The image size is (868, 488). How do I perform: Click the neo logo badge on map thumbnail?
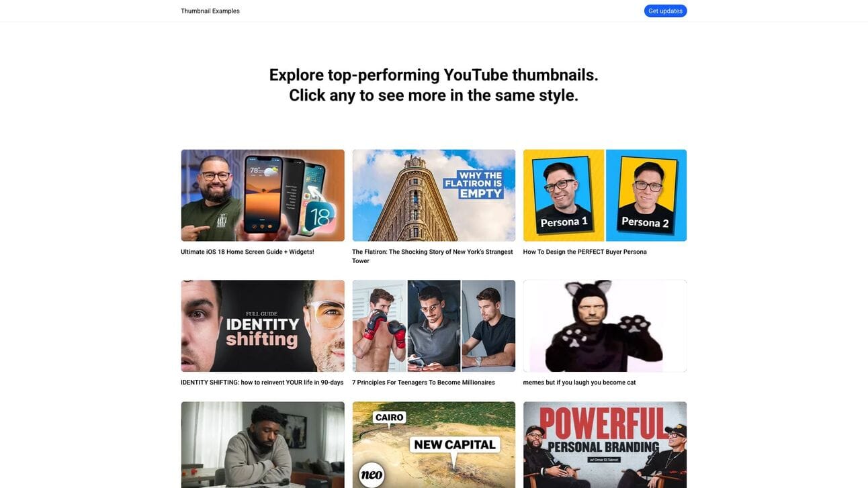pyautogui.click(x=372, y=475)
